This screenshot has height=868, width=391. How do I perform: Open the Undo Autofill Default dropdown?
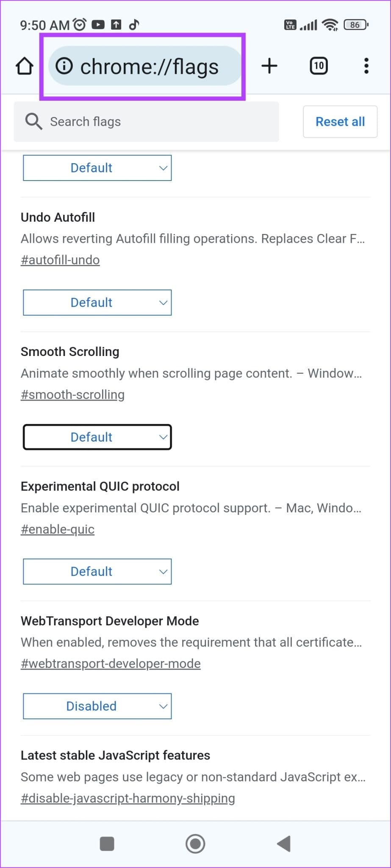click(97, 303)
